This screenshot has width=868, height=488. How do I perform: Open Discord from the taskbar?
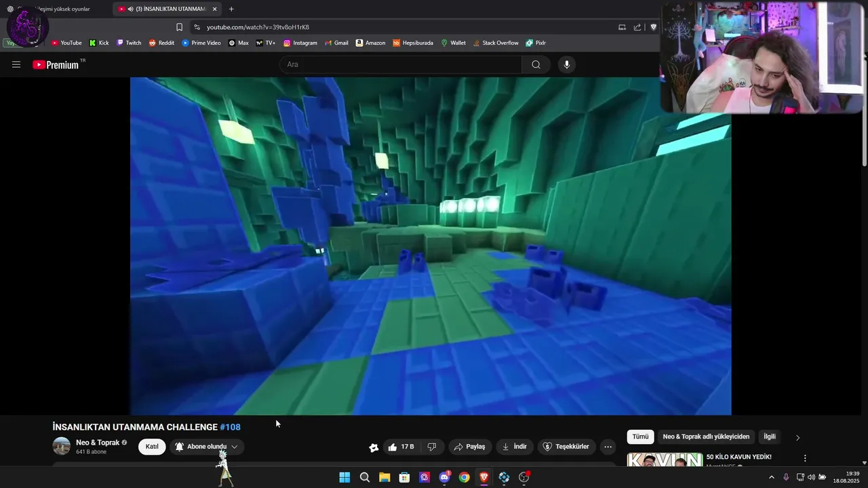(444, 477)
